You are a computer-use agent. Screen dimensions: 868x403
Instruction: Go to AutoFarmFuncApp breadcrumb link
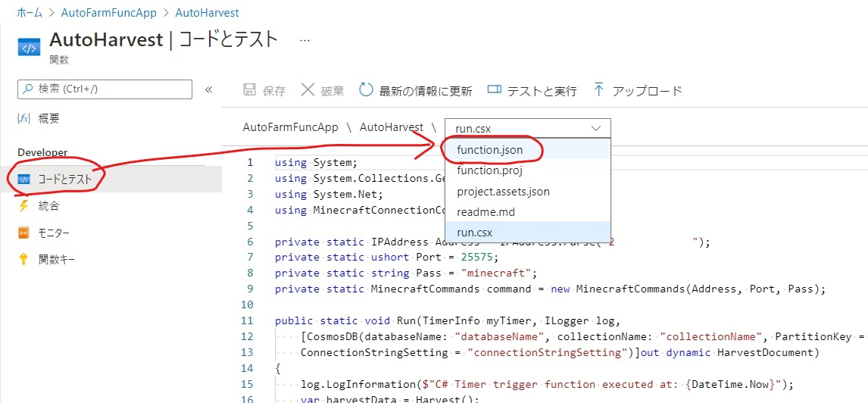[x=108, y=11]
